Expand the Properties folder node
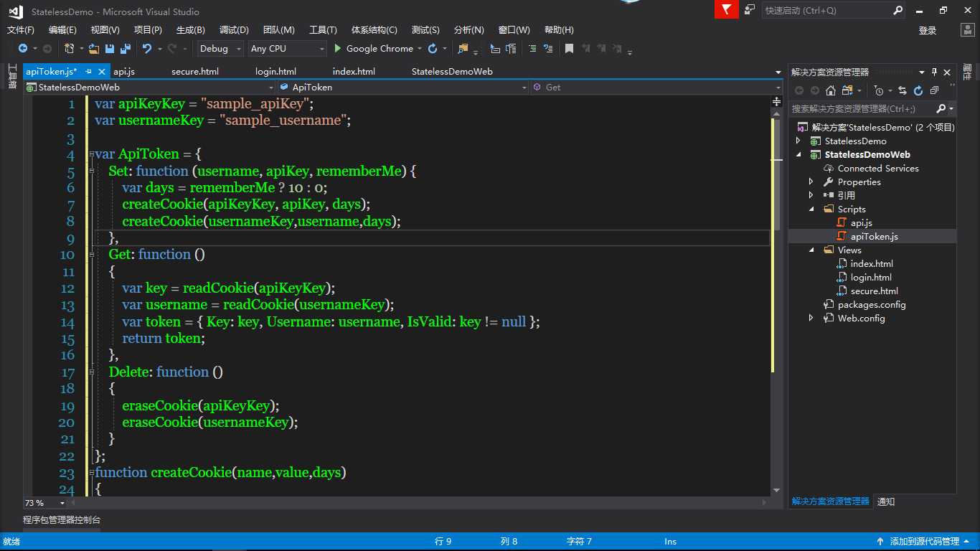Screen dimensions: 980x551 (x=811, y=182)
